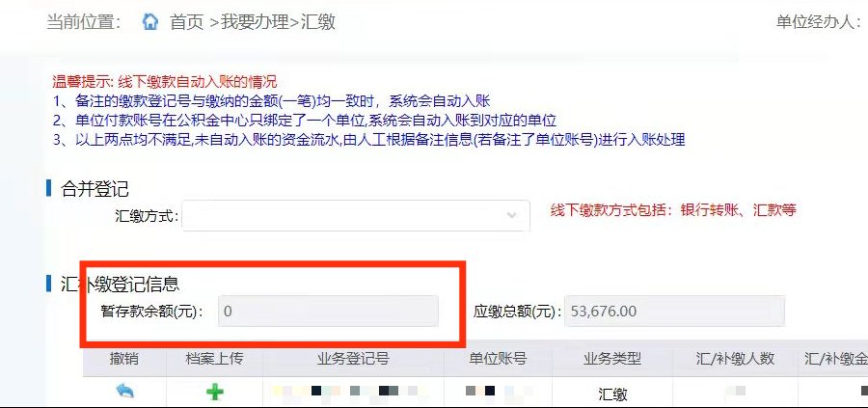Click the 合并登记 section heading
The image size is (868, 408).
95,188
